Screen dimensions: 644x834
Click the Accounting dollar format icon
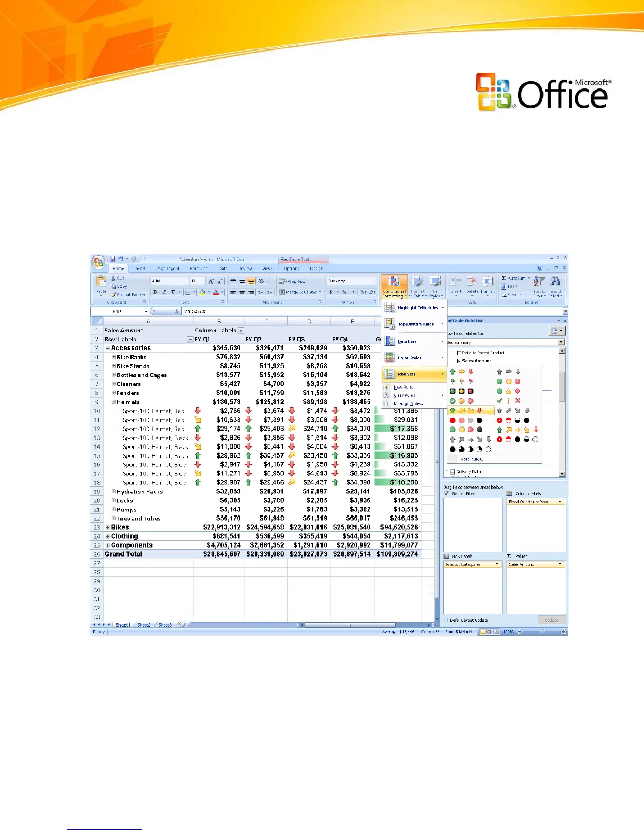[331, 292]
